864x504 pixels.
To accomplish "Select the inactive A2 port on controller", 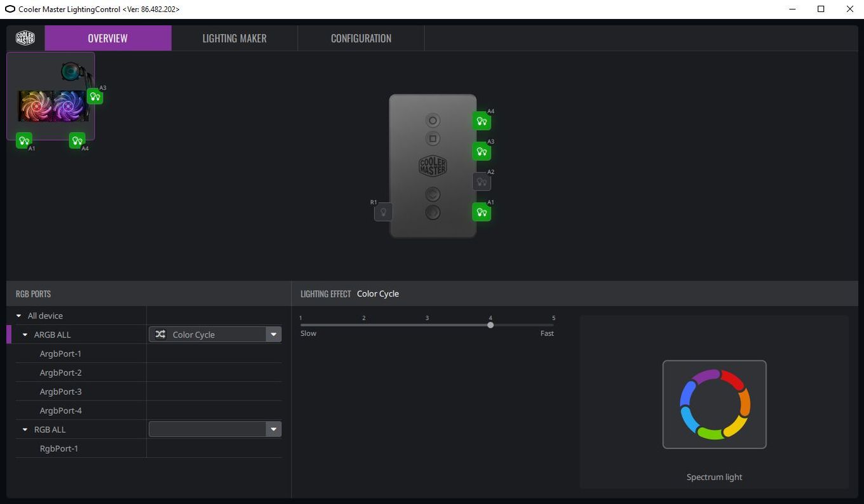I will (482, 182).
